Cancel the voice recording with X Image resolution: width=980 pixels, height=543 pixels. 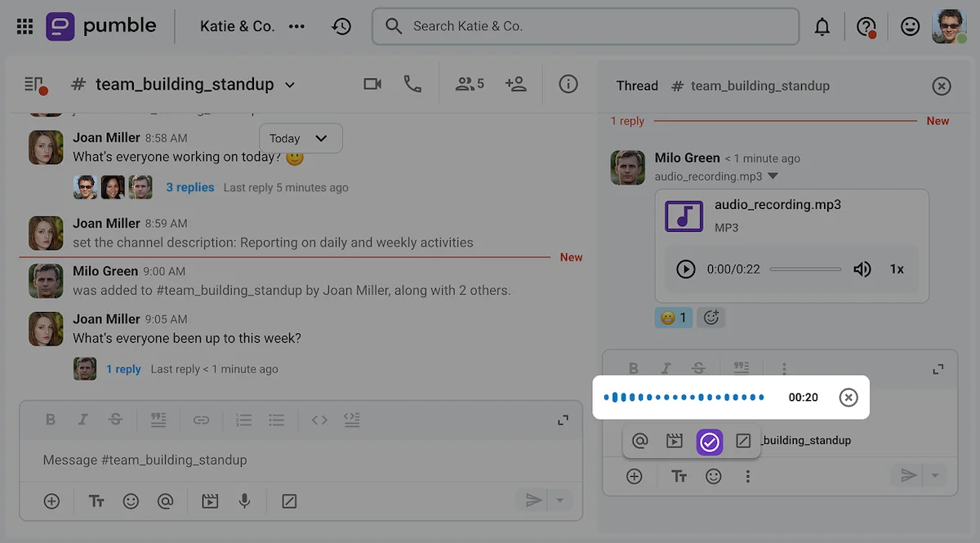[849, 398]
